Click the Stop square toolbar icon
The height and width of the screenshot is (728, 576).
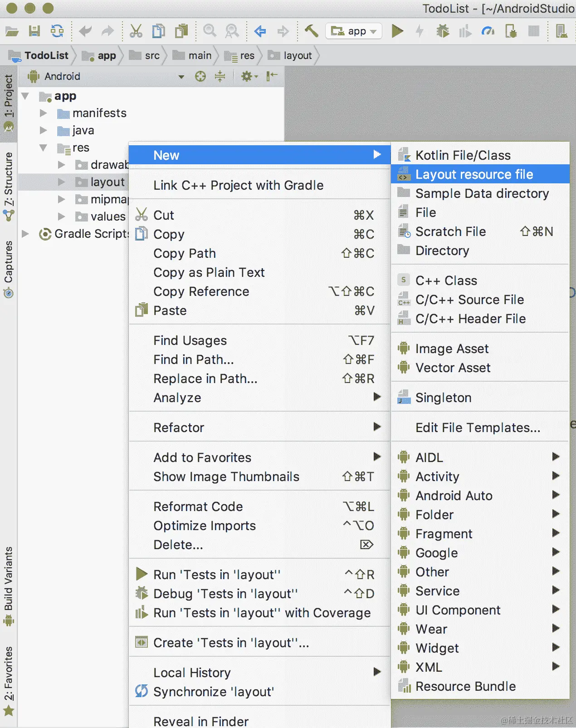click(534, 31)
